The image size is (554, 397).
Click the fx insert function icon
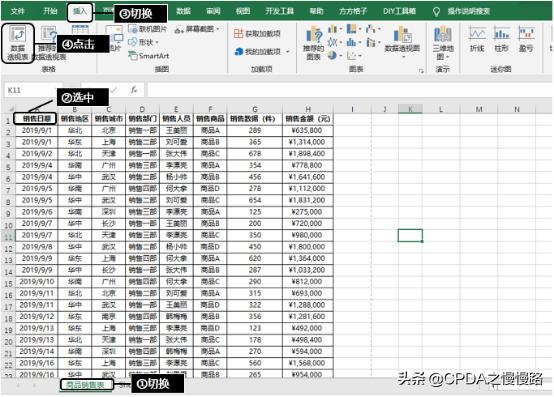[x=134, y=90]
